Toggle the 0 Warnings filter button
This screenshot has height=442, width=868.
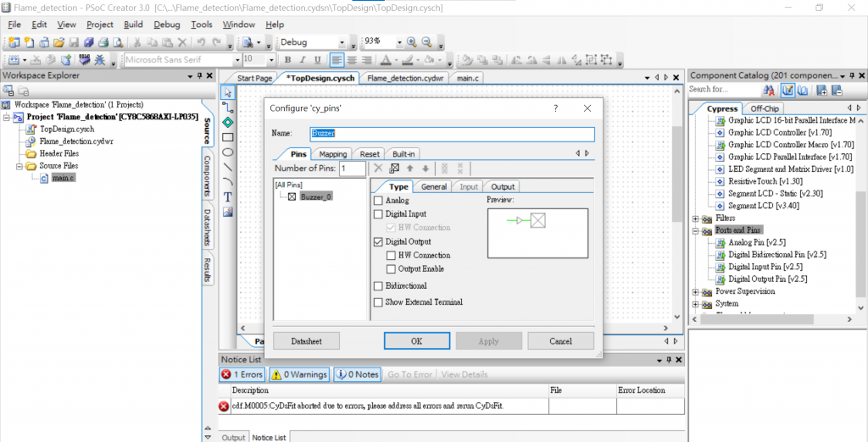[299, 374]
